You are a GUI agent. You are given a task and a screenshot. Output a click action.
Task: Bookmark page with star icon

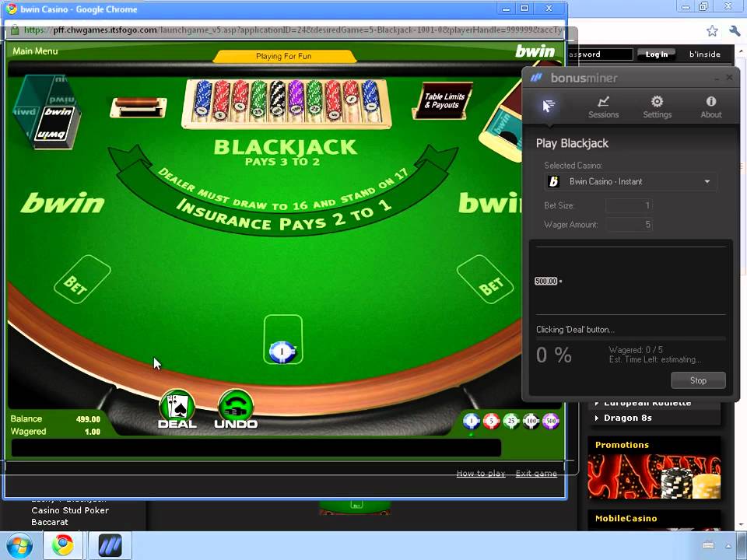(712, 31)
